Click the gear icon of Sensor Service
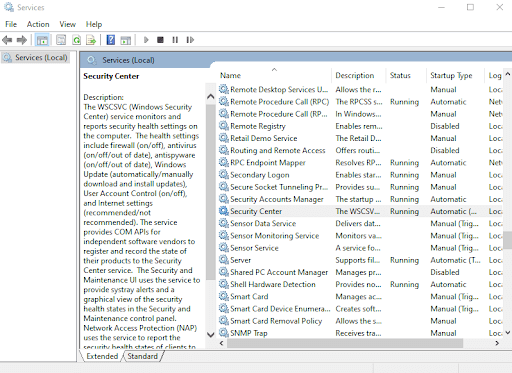 coord(223,248)
